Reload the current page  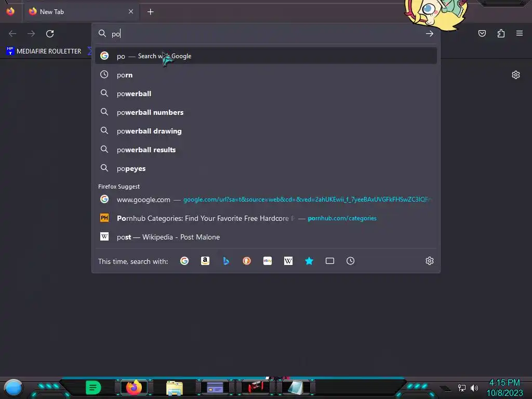[50, 34]
